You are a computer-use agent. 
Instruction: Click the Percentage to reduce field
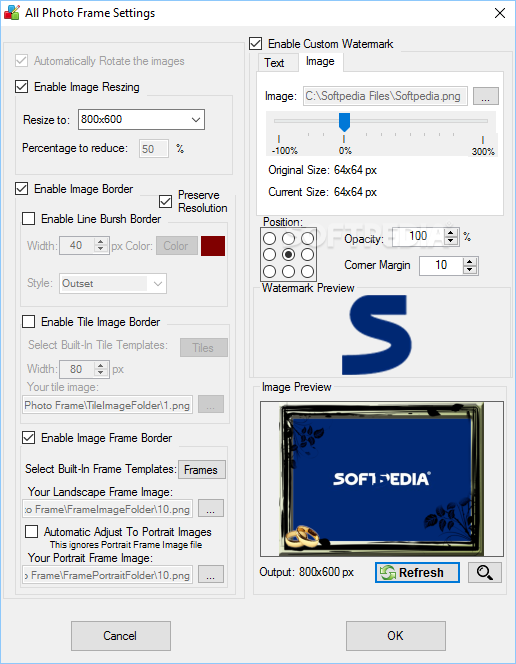154,149
